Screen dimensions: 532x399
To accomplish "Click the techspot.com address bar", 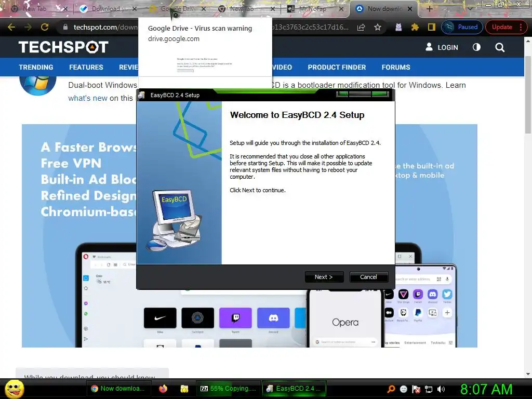I will pos(105,27).
